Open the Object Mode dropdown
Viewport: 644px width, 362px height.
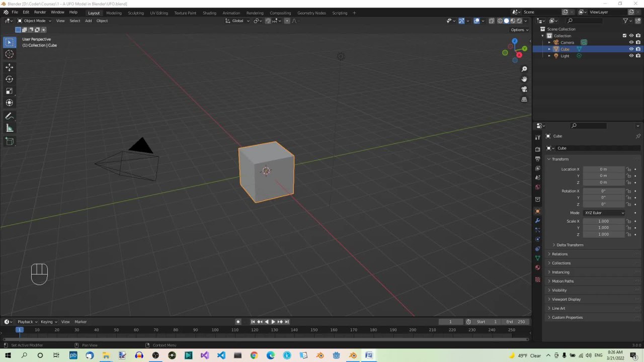(x=34, y=21)
